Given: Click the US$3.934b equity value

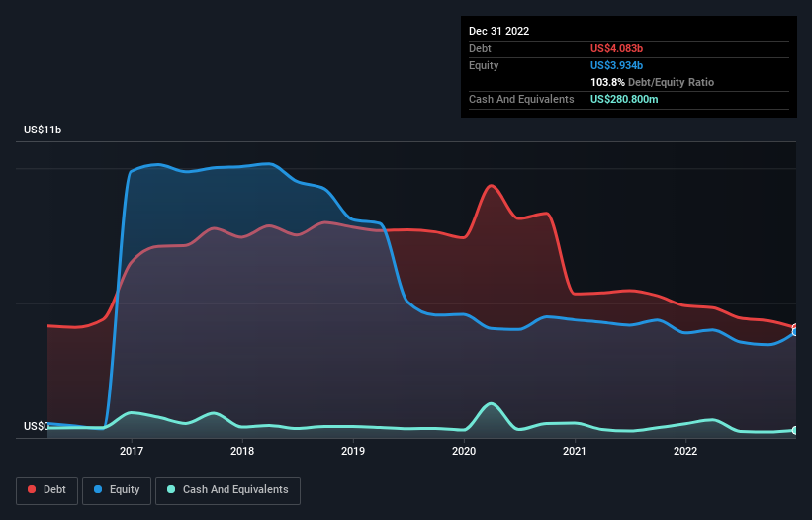Looking at the screenshot, I should 617,65.
